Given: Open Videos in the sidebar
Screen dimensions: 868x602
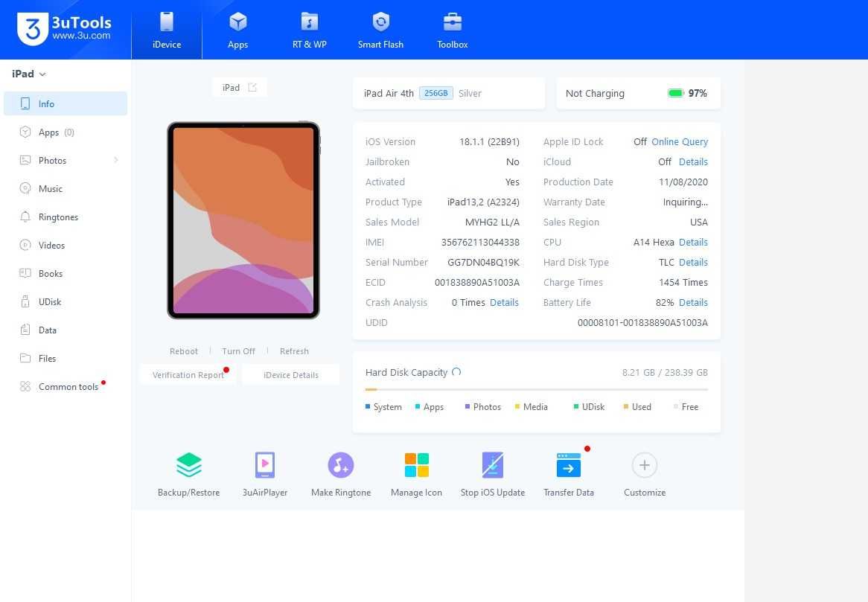Looking at the screenshot, I should pos(66,245).
